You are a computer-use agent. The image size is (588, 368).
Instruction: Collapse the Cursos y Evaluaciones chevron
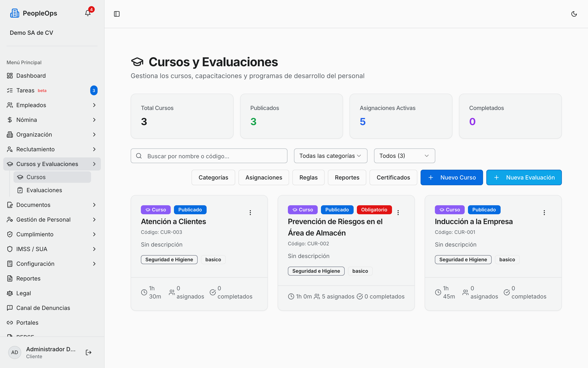94,164
